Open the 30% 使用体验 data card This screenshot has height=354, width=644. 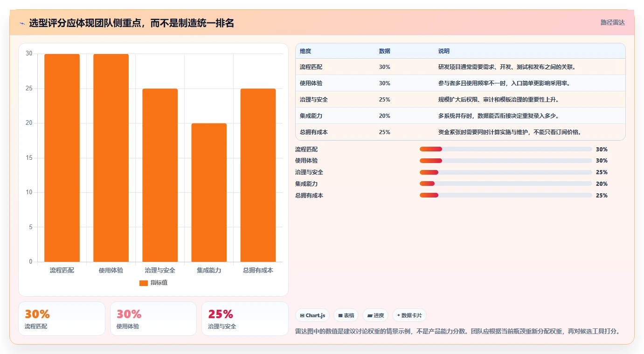(153, 319)
